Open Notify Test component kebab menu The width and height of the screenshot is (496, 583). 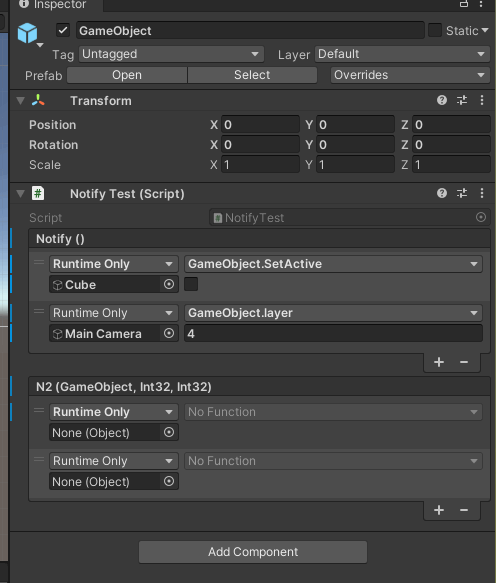482,193
